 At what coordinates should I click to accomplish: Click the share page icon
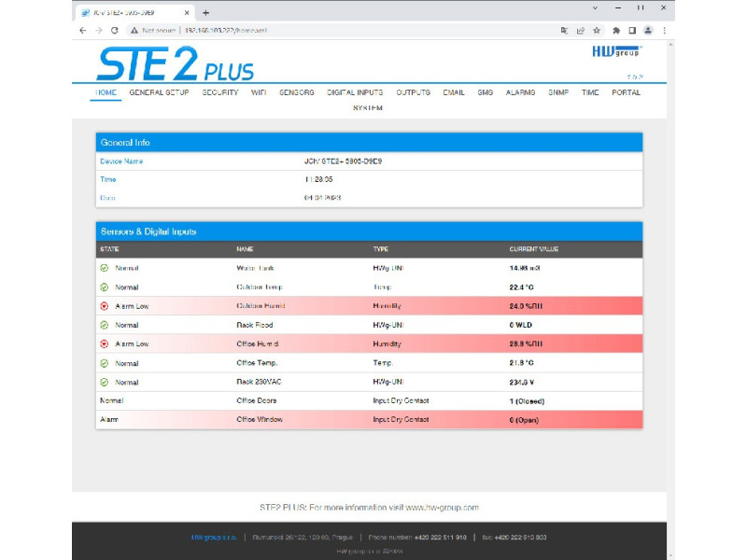[580, 31]
